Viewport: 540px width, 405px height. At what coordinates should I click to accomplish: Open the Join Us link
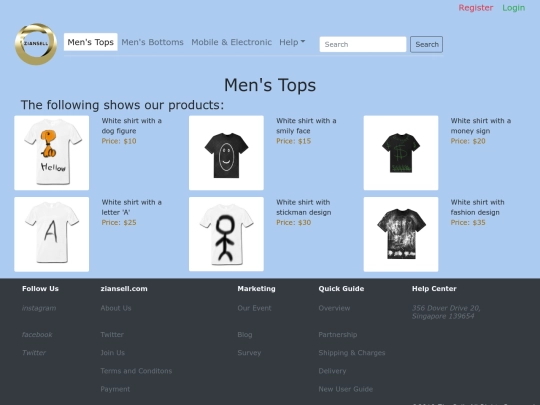point(113,353)
